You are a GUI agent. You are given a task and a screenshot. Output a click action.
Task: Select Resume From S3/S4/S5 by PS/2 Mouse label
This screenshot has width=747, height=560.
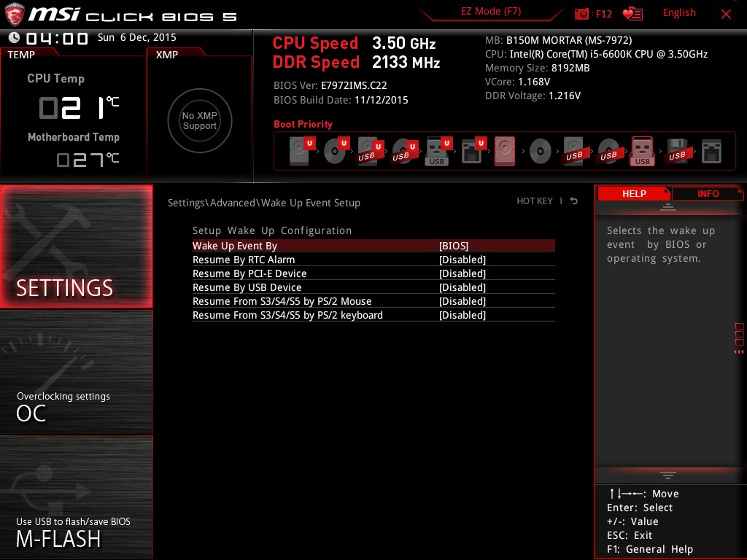[x=282, y=301]
